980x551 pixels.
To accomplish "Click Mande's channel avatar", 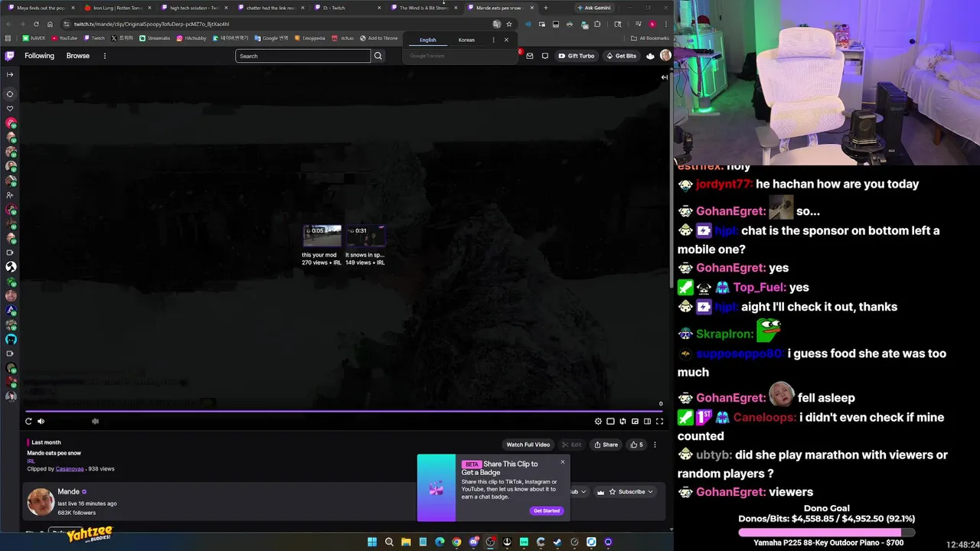I will 41,502.
